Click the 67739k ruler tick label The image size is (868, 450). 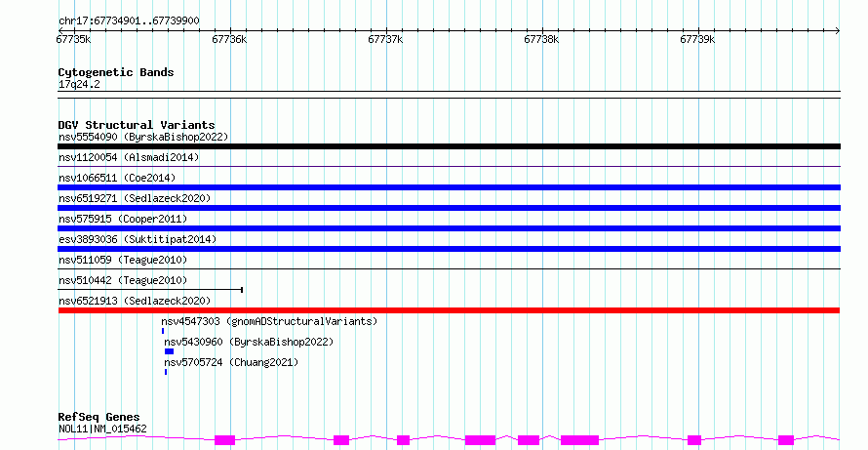pyautogui.click(x=698, y=39)
